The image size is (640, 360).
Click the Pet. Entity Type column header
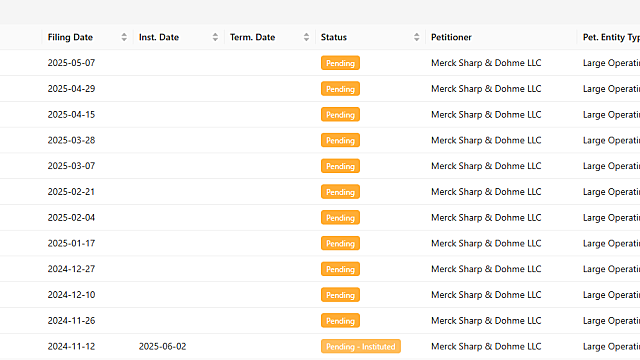[609, 37]
